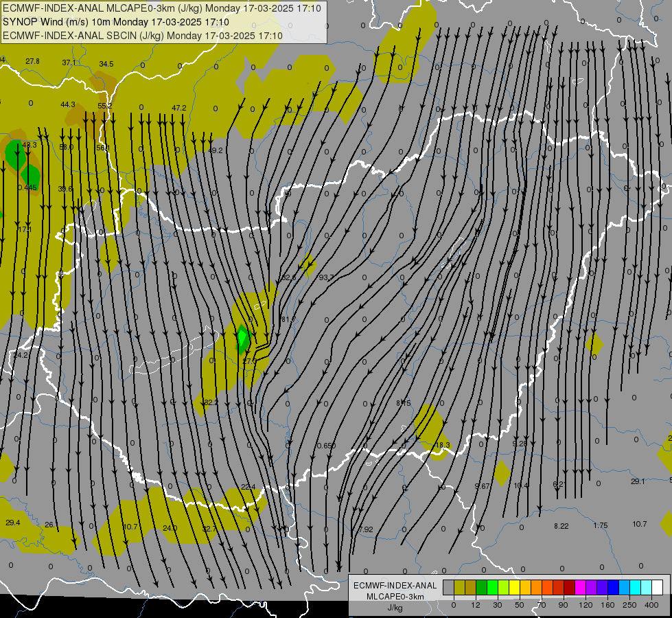Click the map value 1.75

[601, 525]
